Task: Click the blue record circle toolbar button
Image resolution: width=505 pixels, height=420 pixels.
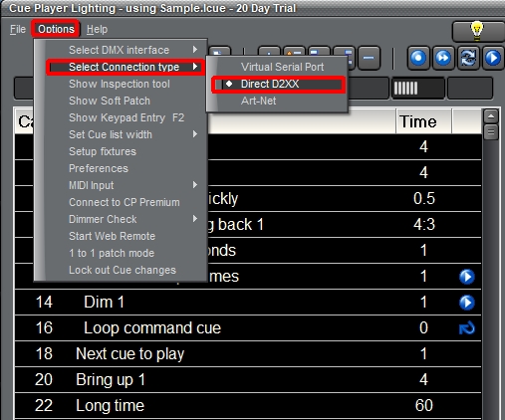Action: pyautogui.click(x=418, y=58)
